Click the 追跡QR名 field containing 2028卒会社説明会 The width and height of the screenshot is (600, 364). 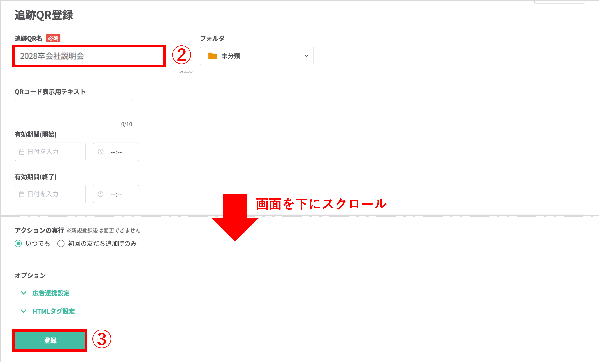point(89,56)
